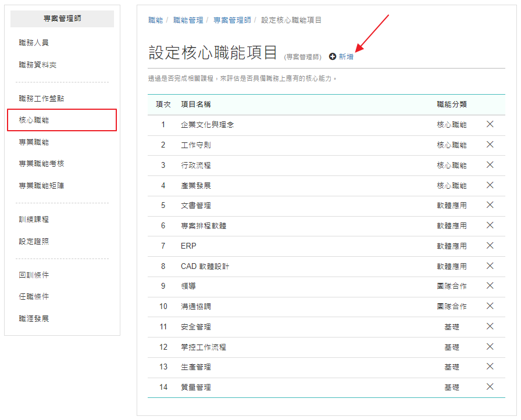Open the 職務人員 sidebar entry
This screenshot has width=521, height=420.
tap(34, 42)
